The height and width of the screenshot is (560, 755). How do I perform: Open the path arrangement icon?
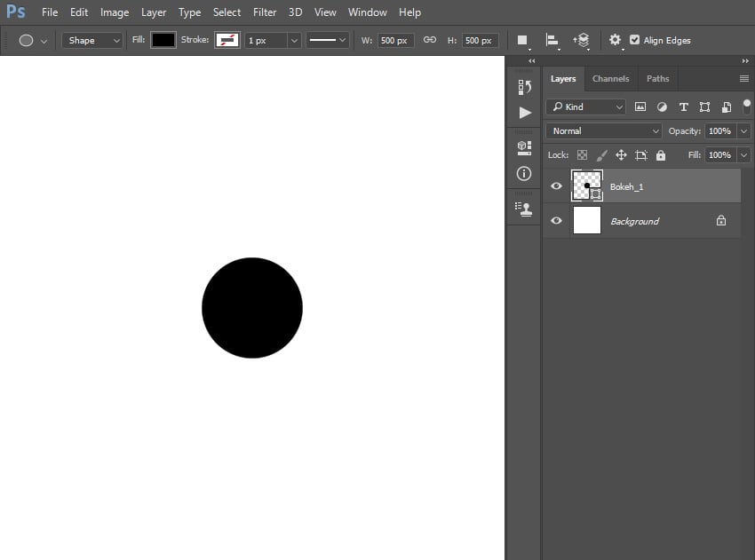[x=582, y=40]
